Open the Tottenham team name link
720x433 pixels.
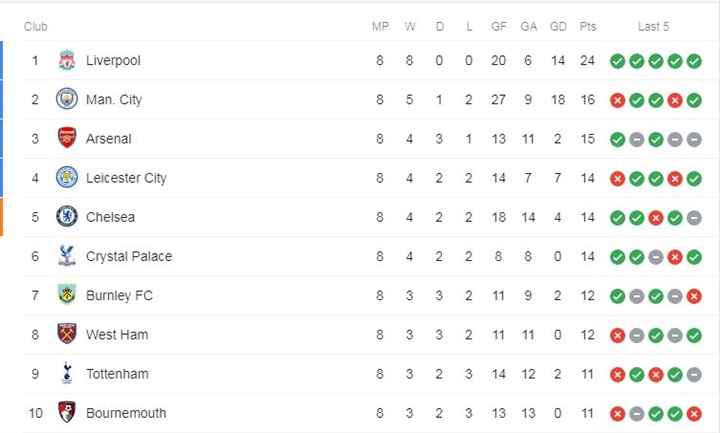click(x=118, y=374)
